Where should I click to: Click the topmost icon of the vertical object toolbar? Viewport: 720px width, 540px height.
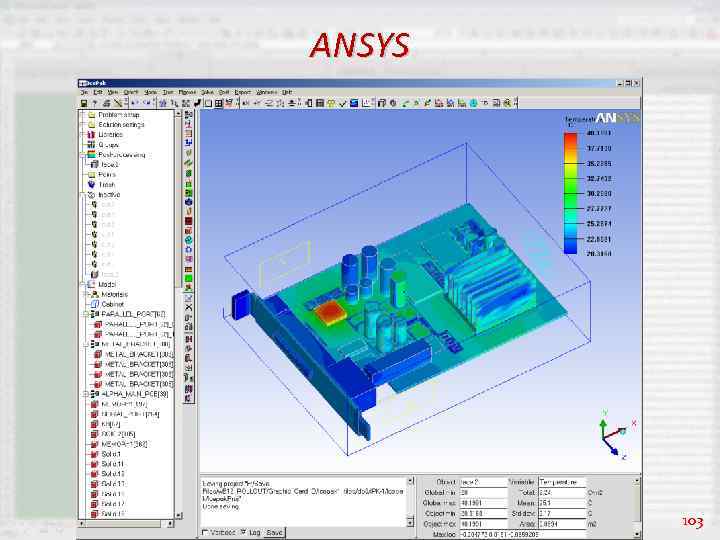pyautogui.click(x=188, y=114)
